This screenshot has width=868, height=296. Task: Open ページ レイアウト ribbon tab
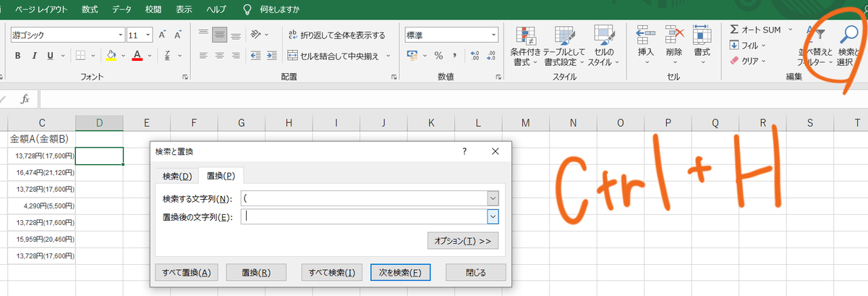coord(41,9)
